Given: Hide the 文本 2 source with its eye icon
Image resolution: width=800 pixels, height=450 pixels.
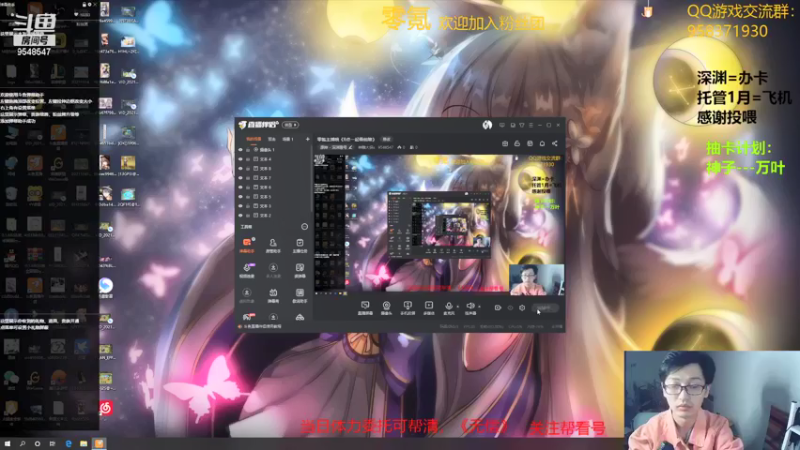Looking at the screenshot, I should coord(241,215).
